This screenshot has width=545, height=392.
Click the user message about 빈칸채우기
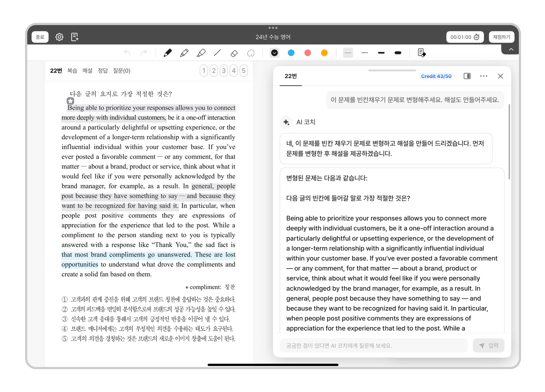coord(415,100)
